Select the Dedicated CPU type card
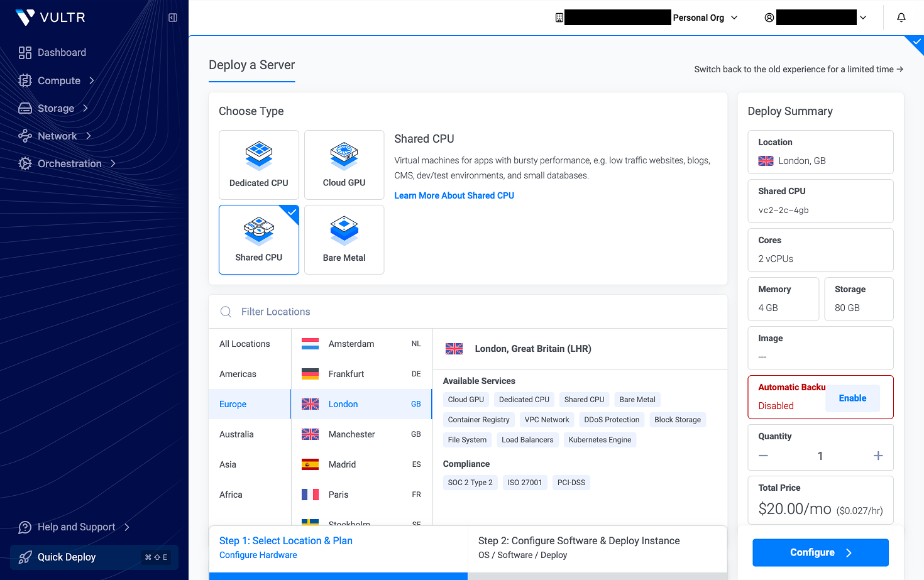Screen dimensions: 924x580 pyautogui.click(x=259, y=165)
